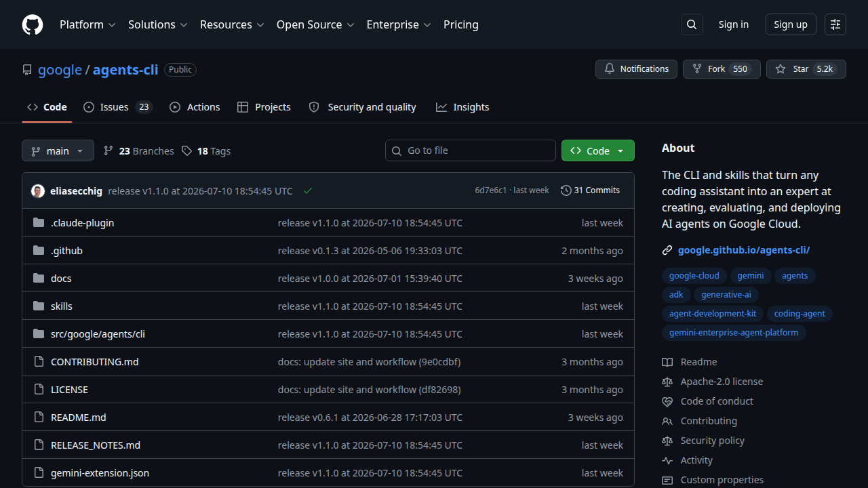The width and height of the screenshot is (868, 488).
Task: Click the commit history clock icon
Action: pos(566,190)
